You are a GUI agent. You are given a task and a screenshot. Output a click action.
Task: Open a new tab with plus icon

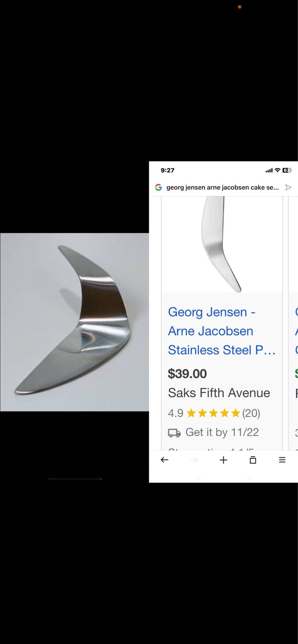click(x=223, y=460)
